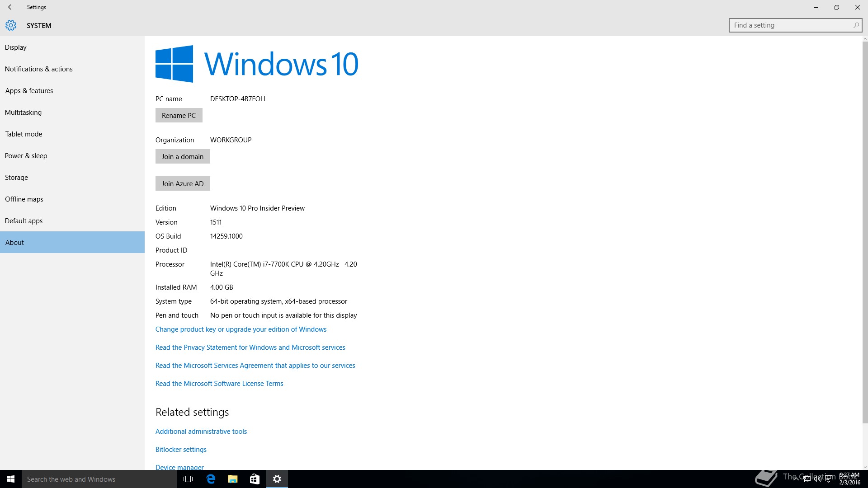Click the search magnifier icon
The width and height of the screenshot is (868, 488).
coord(856,25)
